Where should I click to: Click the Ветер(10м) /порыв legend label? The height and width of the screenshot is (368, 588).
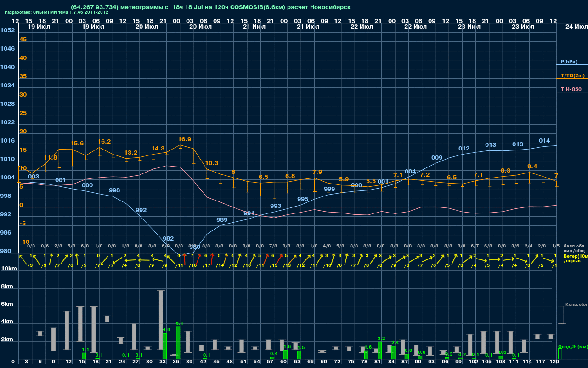pos(576,258)
